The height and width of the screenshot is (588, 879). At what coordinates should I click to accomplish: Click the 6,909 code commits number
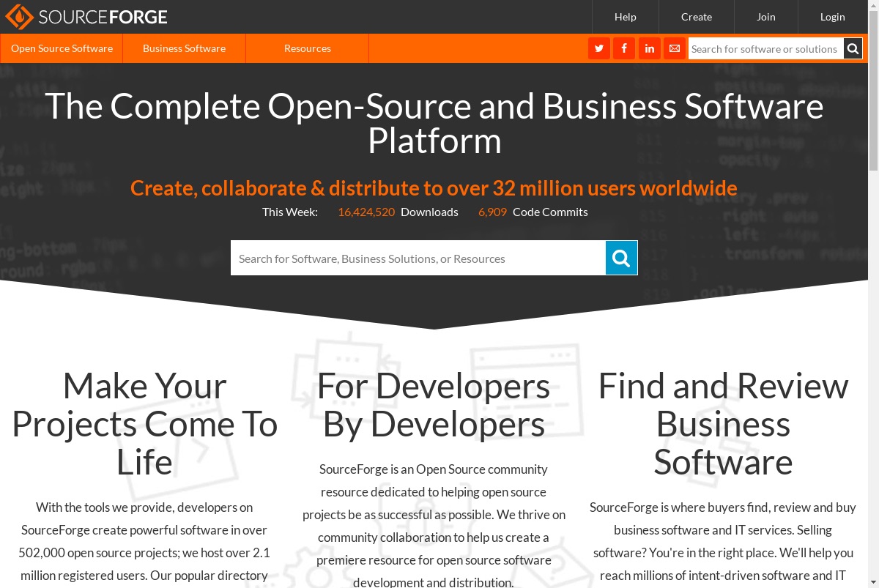[x=492, y=212]
